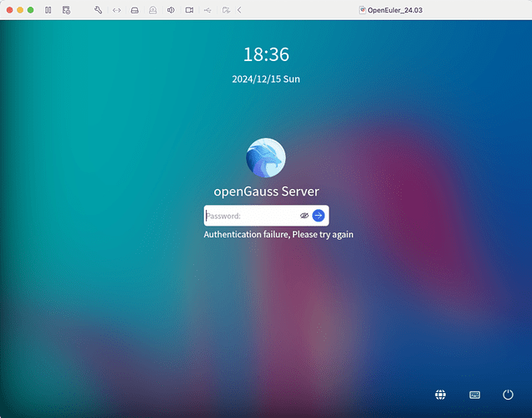Click the hard disk device icon
The width and height of the screenshot is (532, 418).
click(135, 10)
